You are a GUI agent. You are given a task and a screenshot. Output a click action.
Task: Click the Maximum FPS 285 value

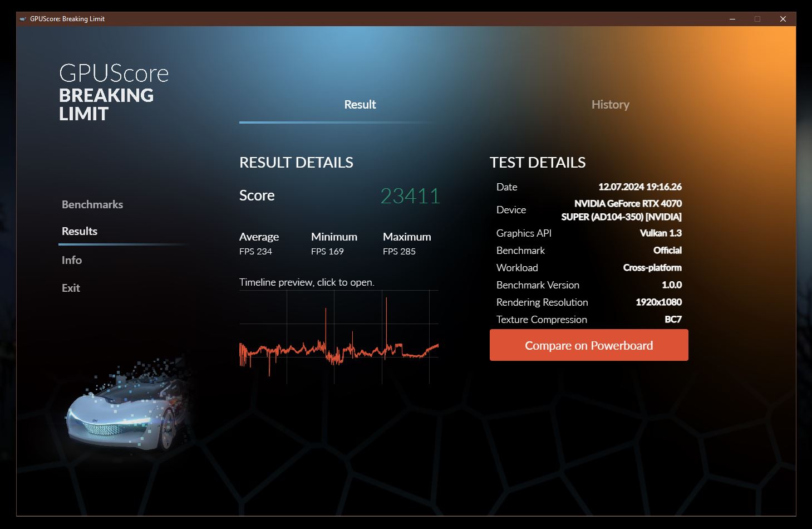tap(399, 251)
